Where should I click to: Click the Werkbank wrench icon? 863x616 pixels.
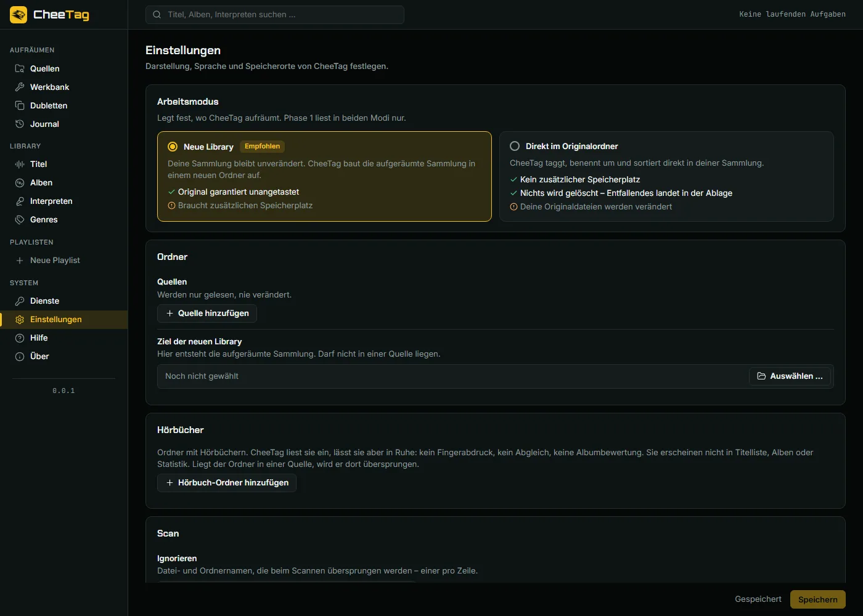[20, 87]
